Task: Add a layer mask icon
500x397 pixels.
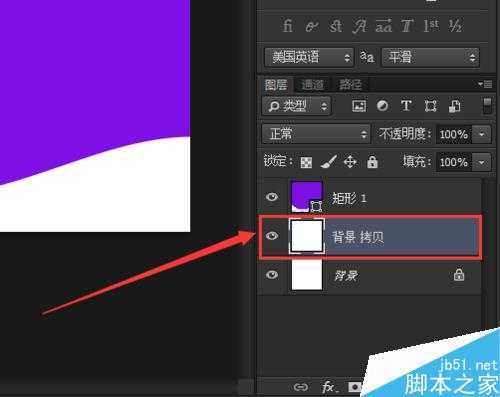Action: pos(355,387)
